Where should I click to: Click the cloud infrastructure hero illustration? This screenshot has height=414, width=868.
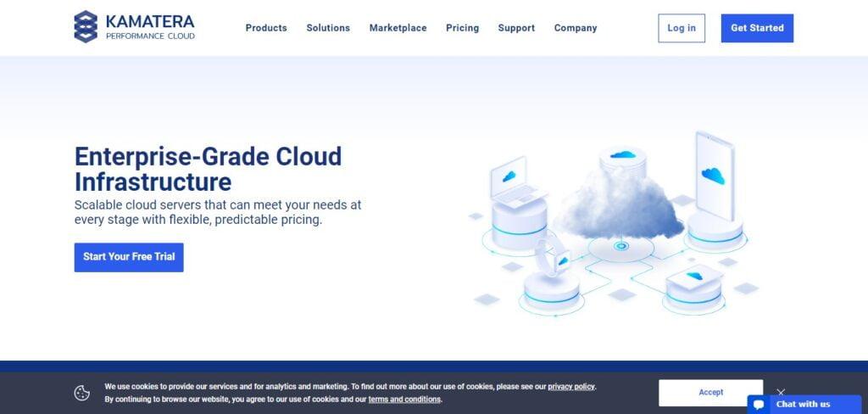pos(614,224)
